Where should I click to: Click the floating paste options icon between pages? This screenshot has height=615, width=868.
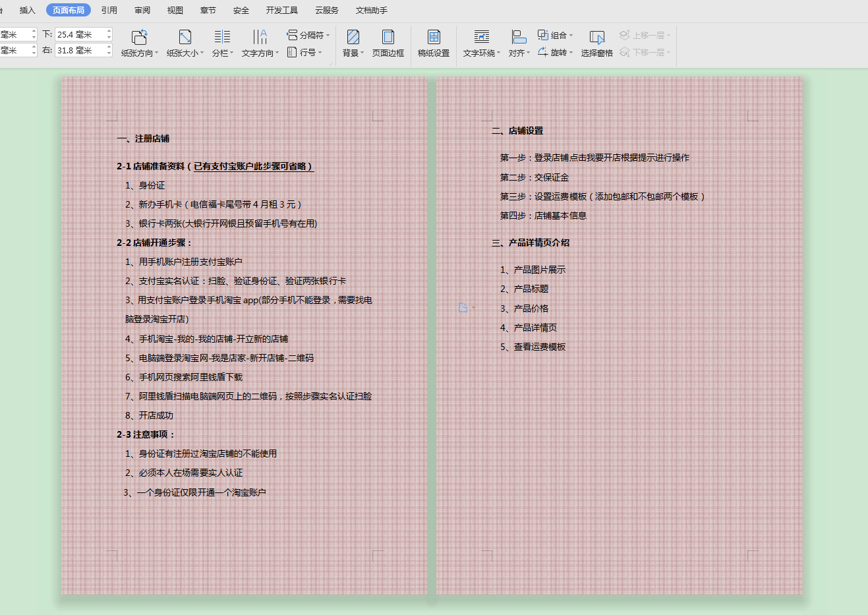coord(463,308)
